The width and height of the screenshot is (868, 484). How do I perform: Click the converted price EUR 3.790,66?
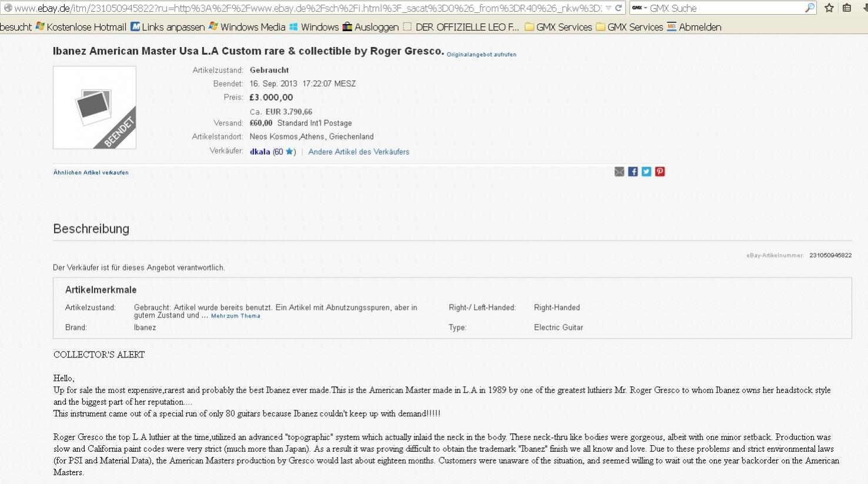tap(289, 112)
